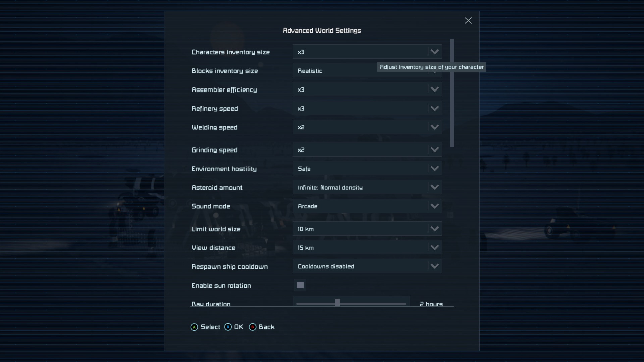
Task: Click the settings list vertical scrollbar
Action: pyautogui.click(x=452, y=93)
